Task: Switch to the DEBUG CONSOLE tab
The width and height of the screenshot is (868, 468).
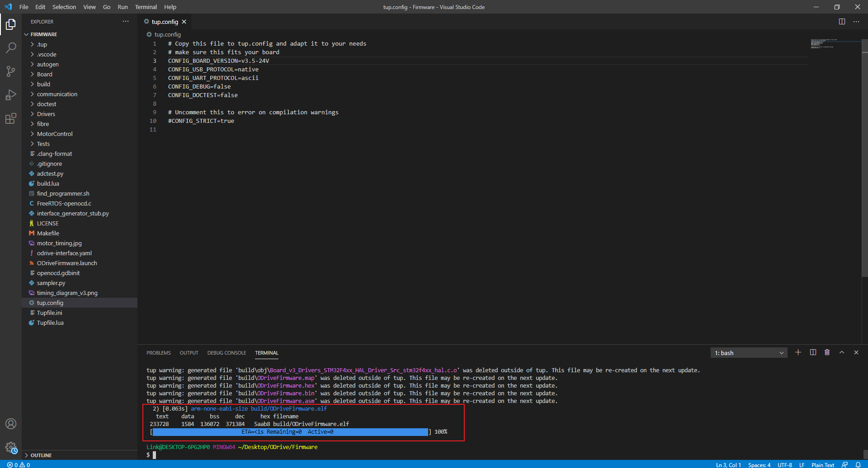Action: pos(226,353)
